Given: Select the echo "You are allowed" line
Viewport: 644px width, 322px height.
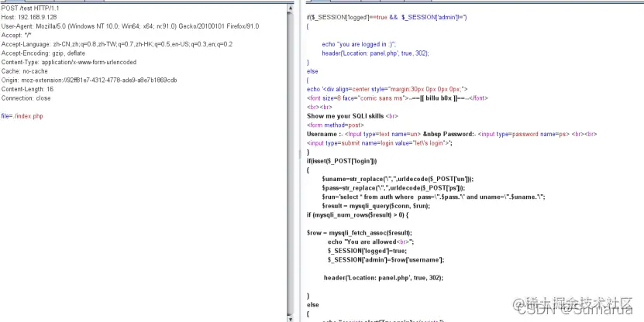Looking at the screenshot, I should pos(371,242).
